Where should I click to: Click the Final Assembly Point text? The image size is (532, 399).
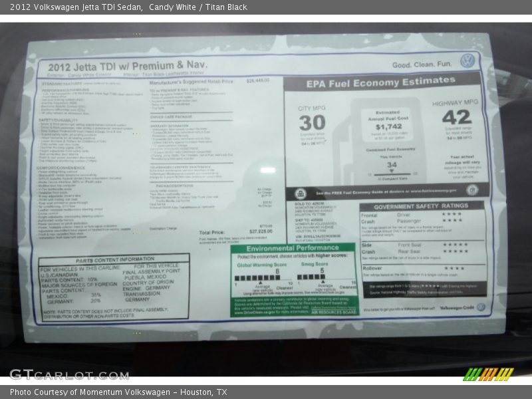(152, 272)
